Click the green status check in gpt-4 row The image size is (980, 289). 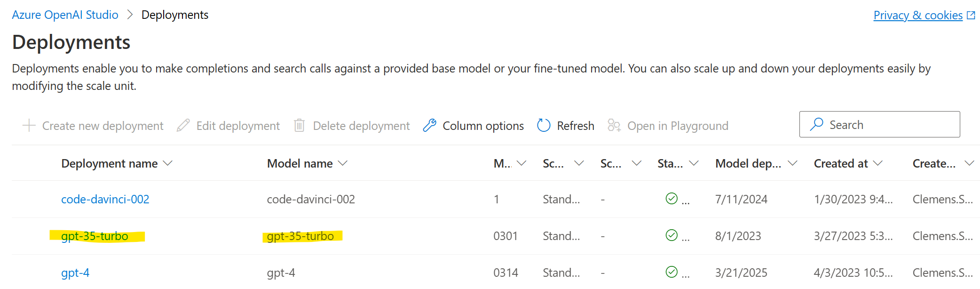pos(672,272)
